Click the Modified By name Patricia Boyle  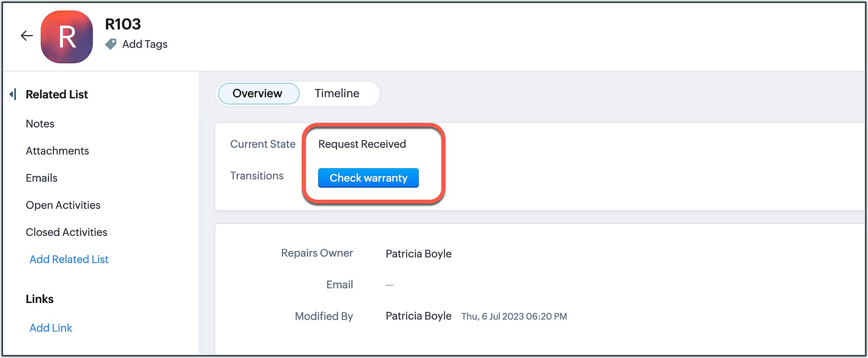[x=418, y=316]
